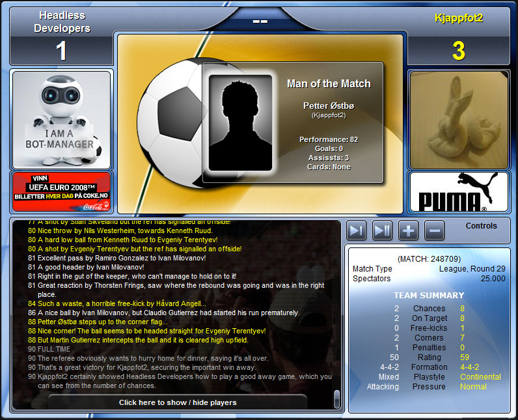Click the minus slow-down button
The height and width of the screenshot is (420, 518).
tap(434, 231)
